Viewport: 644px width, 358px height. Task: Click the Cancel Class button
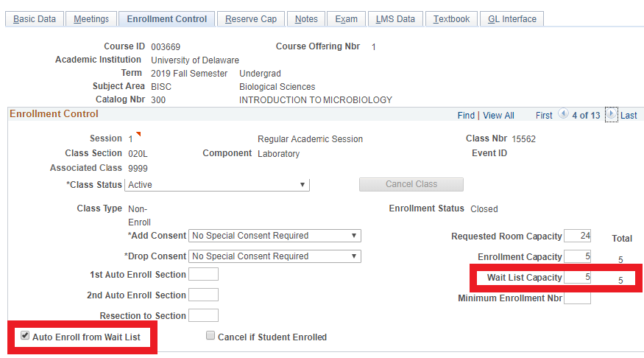point(411,185)
